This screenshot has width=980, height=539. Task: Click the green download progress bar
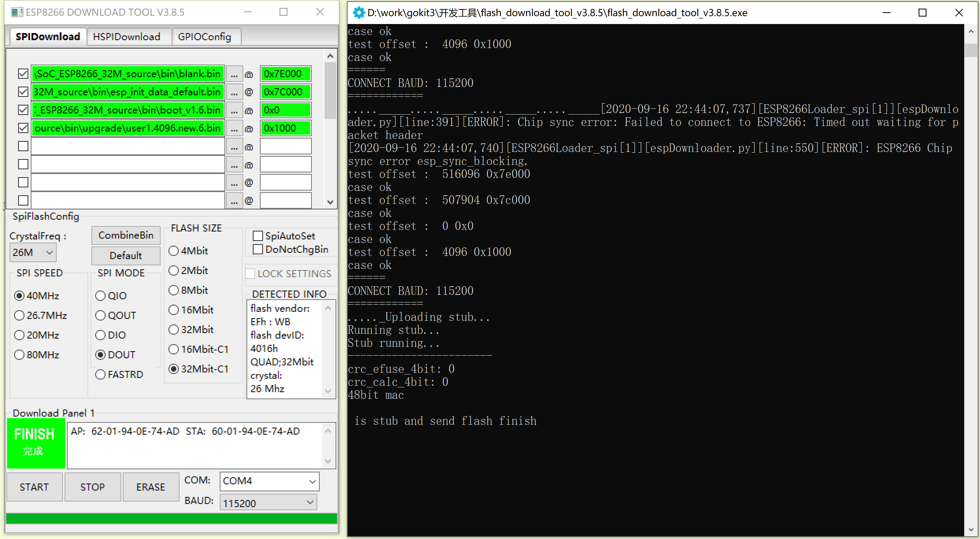click(172, 518)
